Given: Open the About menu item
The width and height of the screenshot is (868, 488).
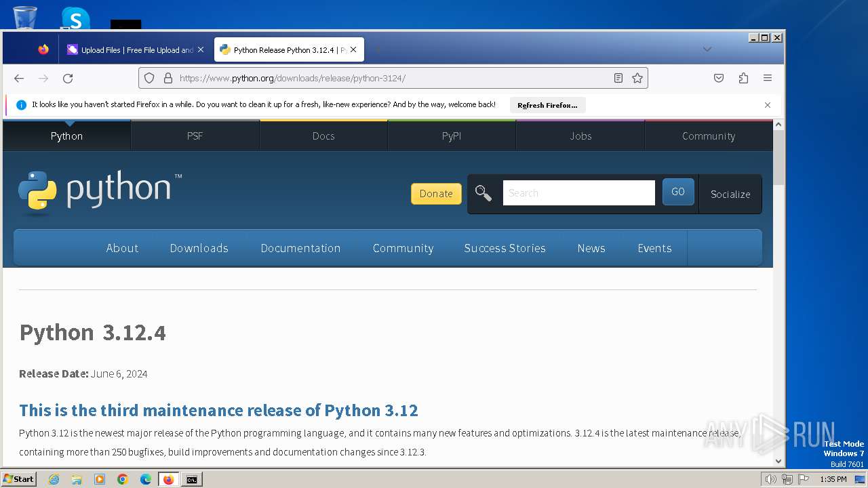Looking at the screenshot, I should tap(122, 248).
